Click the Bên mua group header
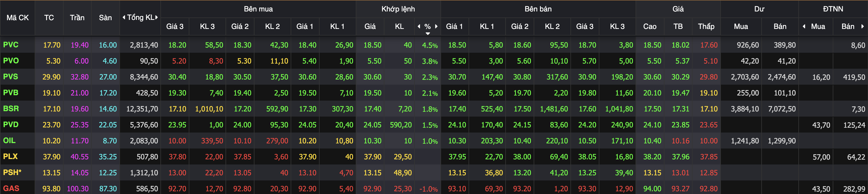This screenshot has width=868, height=194. click(x=258, y=9)
